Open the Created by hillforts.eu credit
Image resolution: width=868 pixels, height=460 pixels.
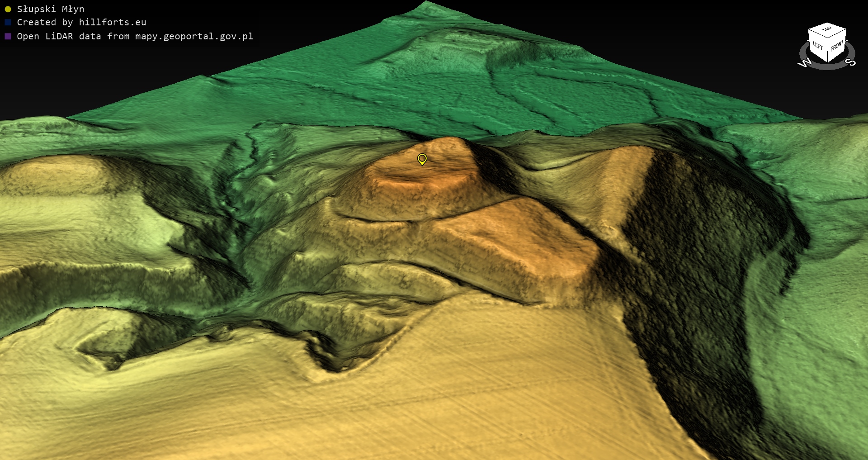tap(81, 22)
